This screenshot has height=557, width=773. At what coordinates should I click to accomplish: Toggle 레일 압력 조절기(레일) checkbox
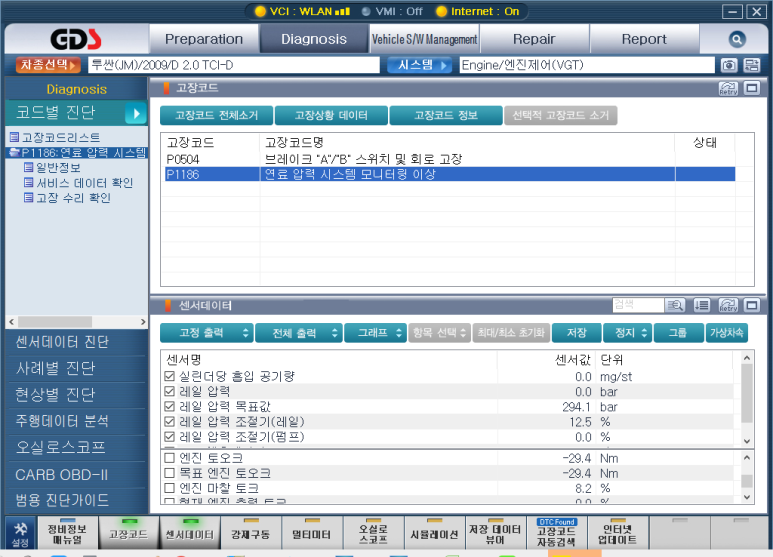click(170, 421)
